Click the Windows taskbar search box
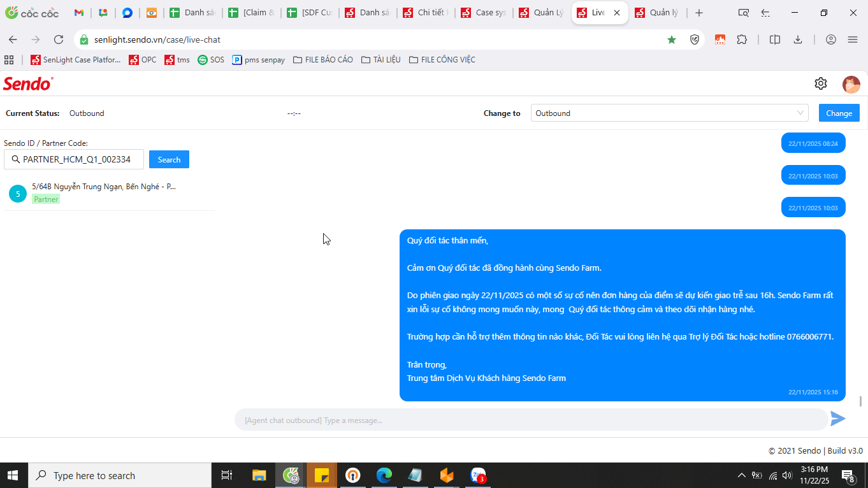868x488 pixels. [x=120, y=475]
